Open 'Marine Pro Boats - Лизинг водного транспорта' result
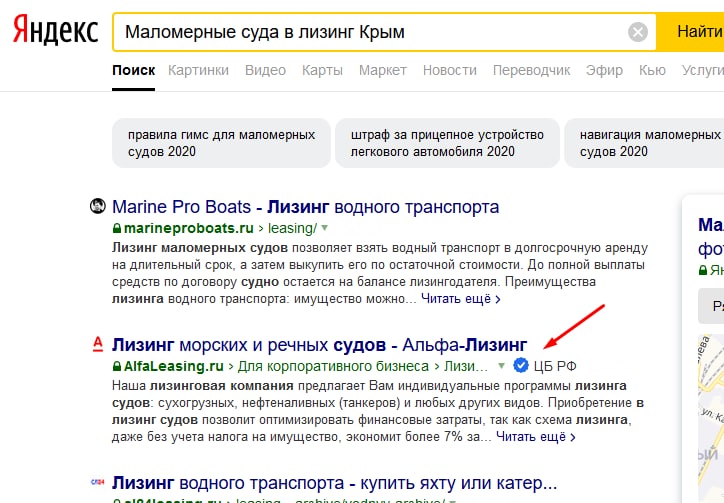 [305, 207]
